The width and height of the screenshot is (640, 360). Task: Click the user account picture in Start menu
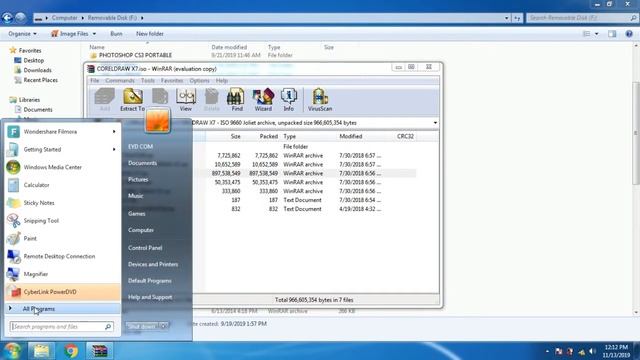tap(157, 120)
